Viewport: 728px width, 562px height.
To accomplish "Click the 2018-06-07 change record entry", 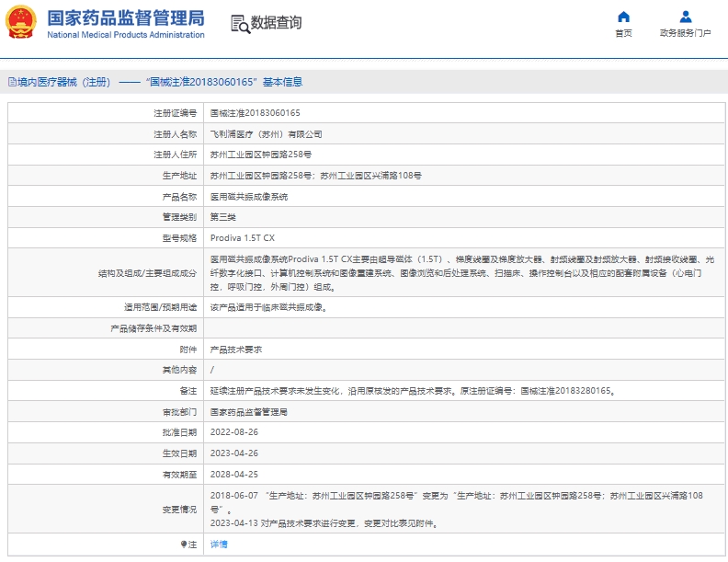I will tap(457, 502).
